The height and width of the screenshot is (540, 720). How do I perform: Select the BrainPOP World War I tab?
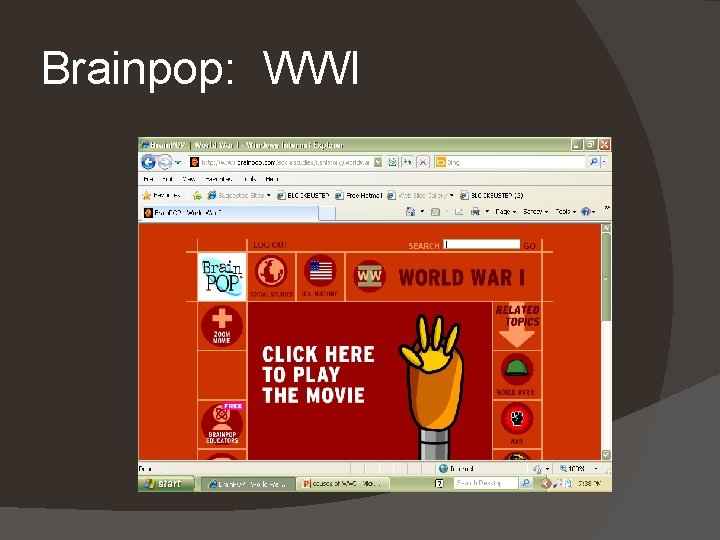pos(229,213)
